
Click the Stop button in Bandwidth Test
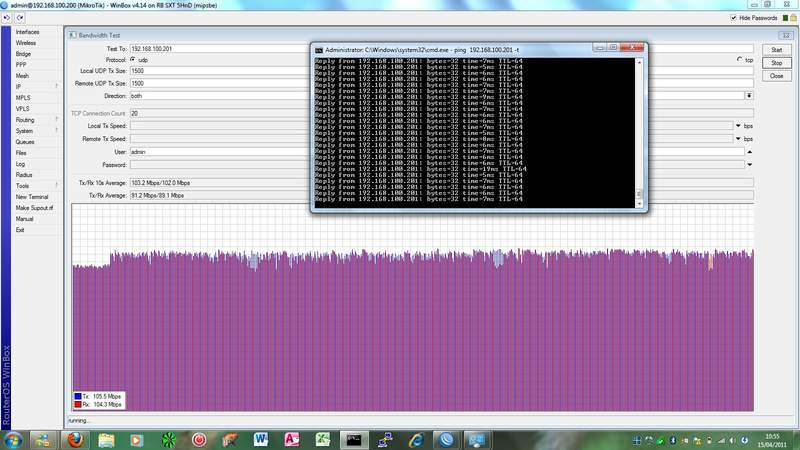(x=777, y=63)
